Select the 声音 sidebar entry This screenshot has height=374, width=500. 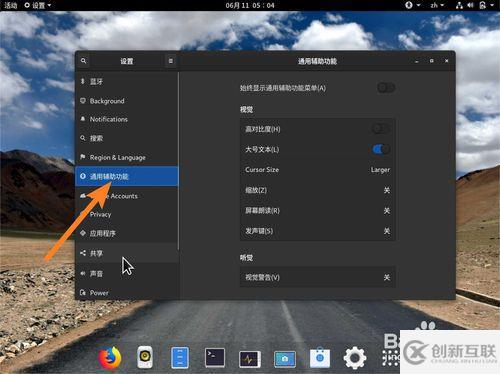tap(127, 273)
